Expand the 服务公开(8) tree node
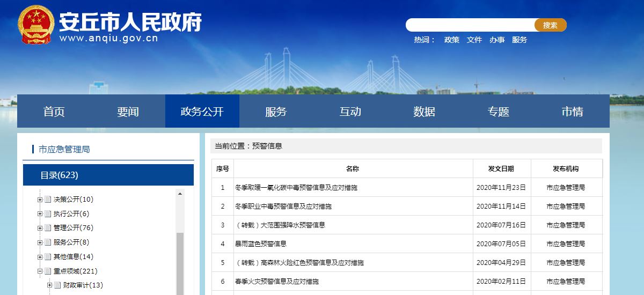Image resolution: width=644 pixels, height=295 pixels. 40,242
